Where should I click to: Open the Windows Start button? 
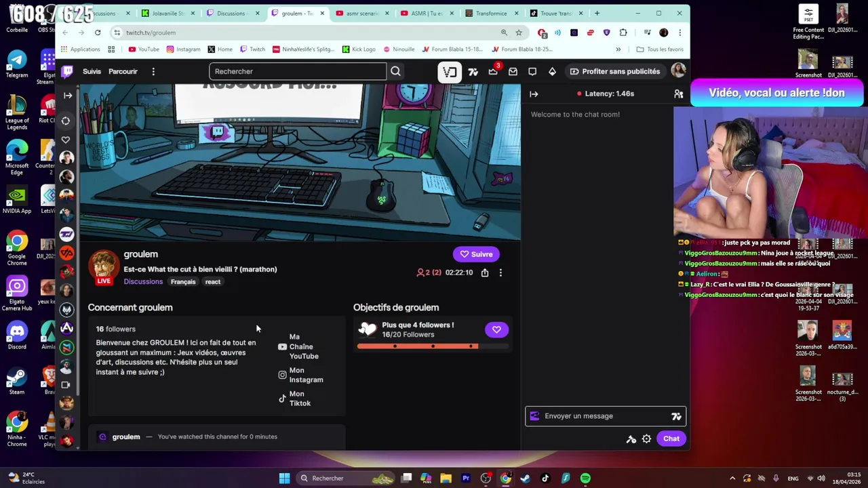[285, 479]
